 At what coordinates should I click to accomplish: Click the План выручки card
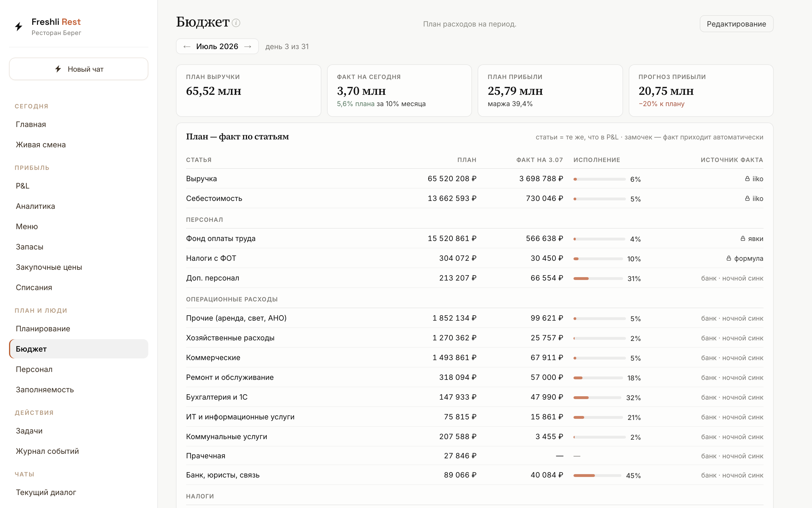point(248,91)
